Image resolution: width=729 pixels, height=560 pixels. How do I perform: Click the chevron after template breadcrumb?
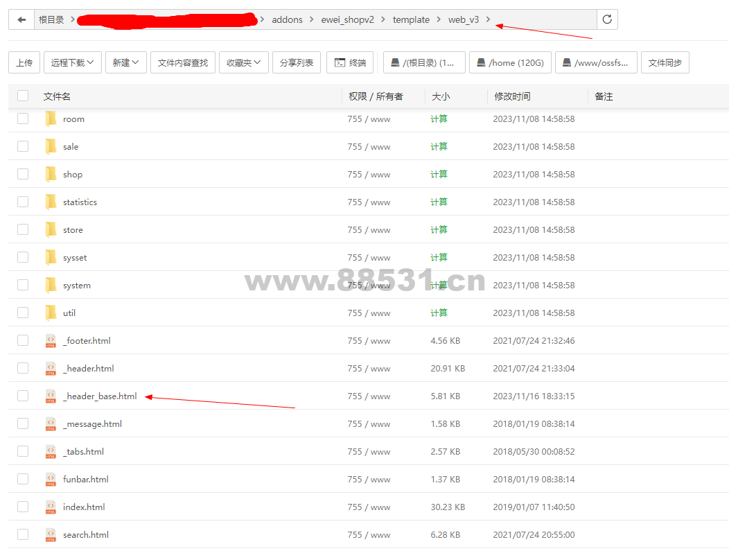439,19
